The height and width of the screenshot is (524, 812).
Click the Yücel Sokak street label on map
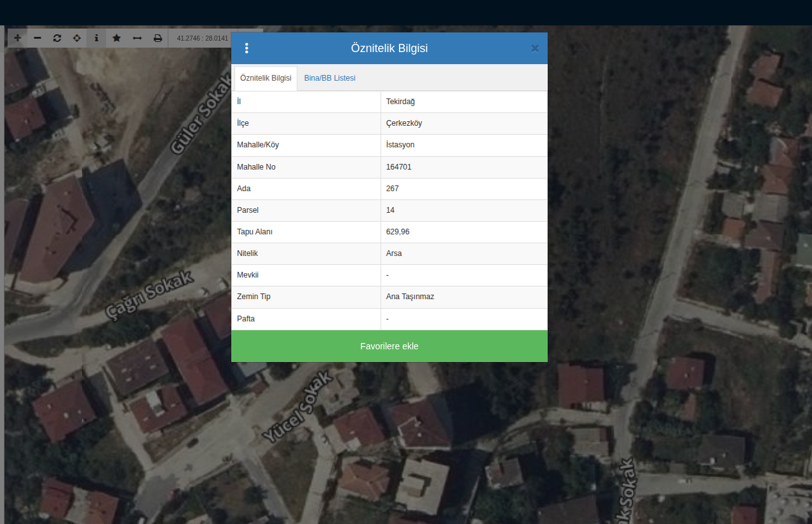pyautogui.click(x=297, y=407)
